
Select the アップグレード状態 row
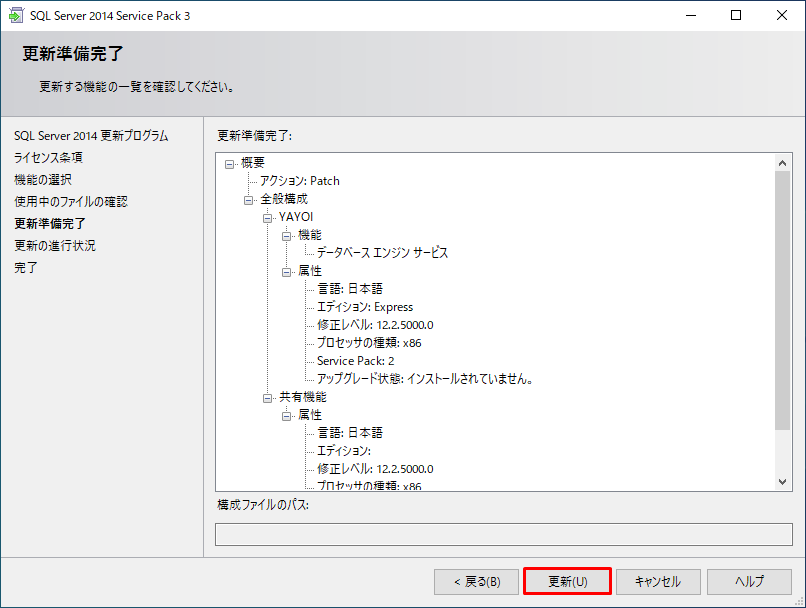[x=425, y=379]
